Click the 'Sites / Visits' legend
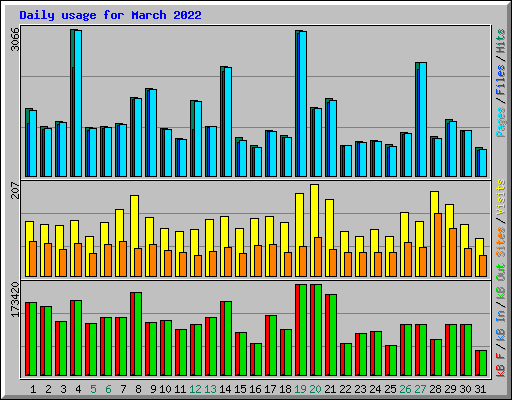 click(x=501, y=218)
